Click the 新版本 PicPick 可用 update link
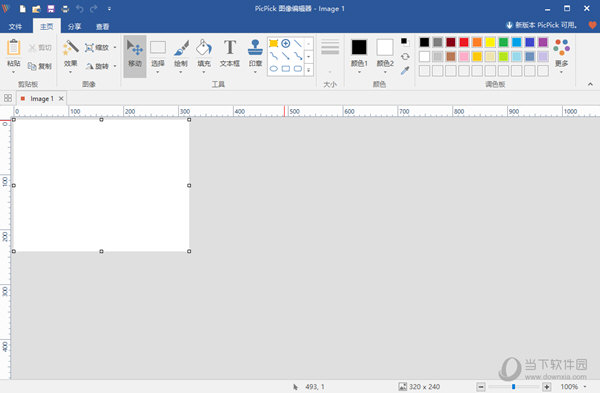 [541, 25]
